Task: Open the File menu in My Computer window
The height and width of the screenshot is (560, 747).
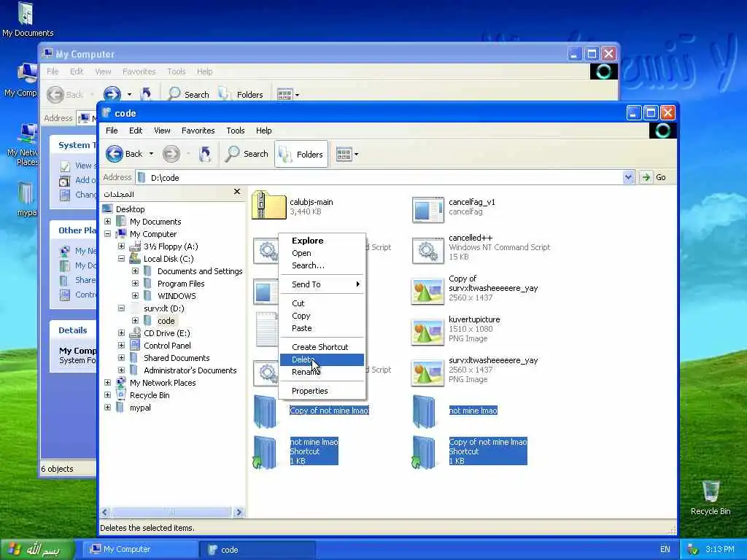Action: [53, 71]
